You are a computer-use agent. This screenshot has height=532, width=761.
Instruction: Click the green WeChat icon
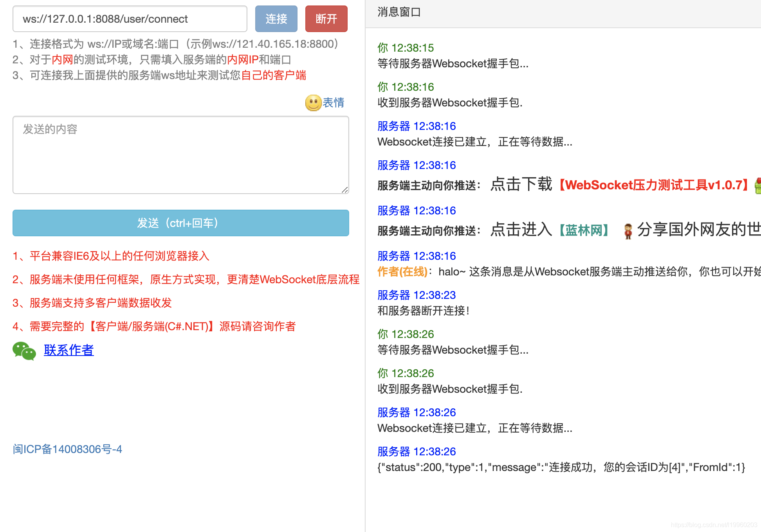24,350
